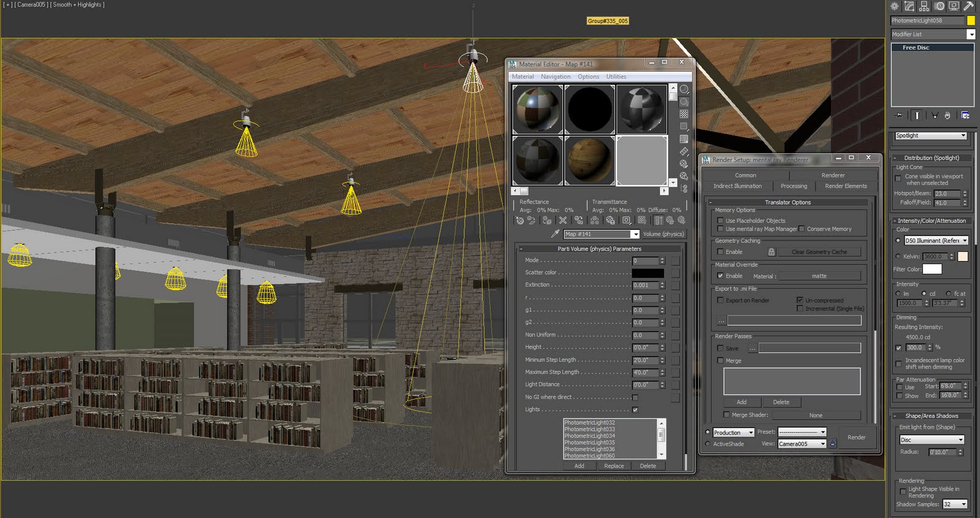This screenshot has height=518, width=980.
Task: Open the D50 Illuminant color dropdown
Action: pyautogui.click(x=937, y=240)
